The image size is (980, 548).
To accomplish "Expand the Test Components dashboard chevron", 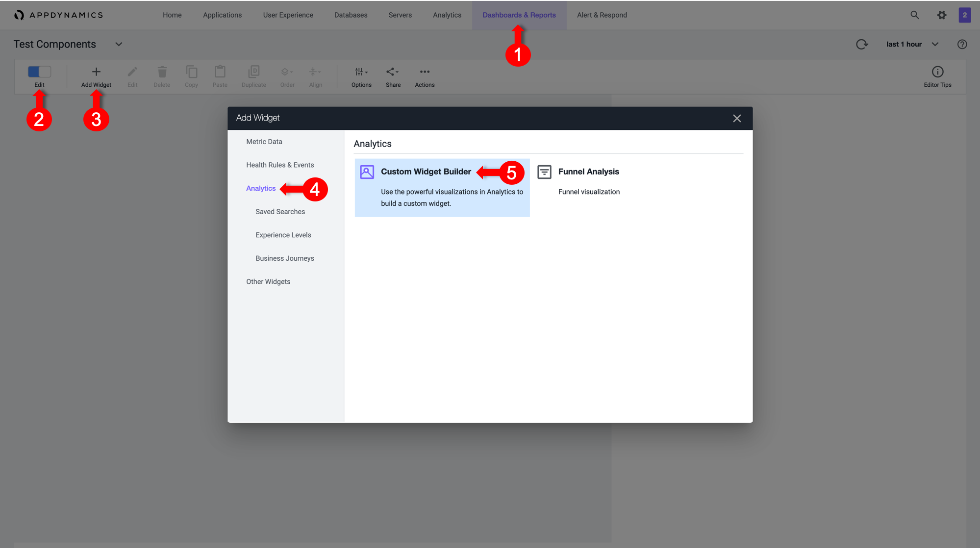I will click(119, 44).
